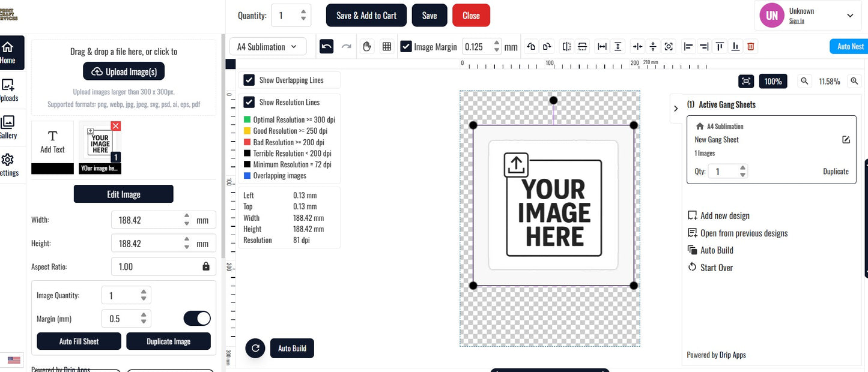
Task: Switch off the margin toggle
Action: (x=197, y=318)
